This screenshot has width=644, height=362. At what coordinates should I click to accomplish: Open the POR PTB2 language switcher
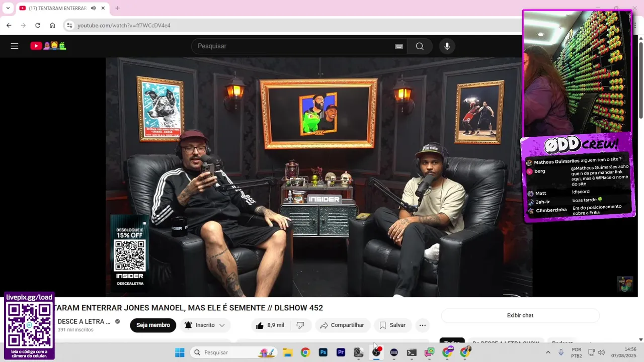tap(577, 352)
